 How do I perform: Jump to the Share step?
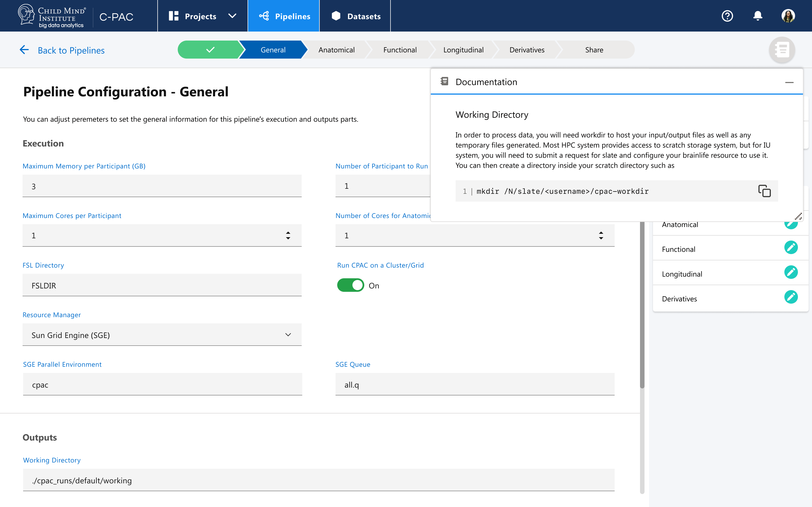(594, 50)
